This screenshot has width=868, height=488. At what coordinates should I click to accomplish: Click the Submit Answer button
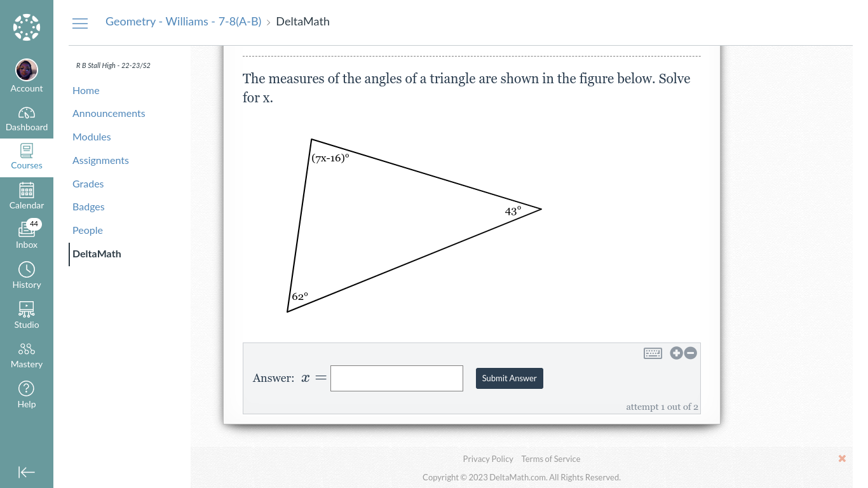tap(510, 378)
